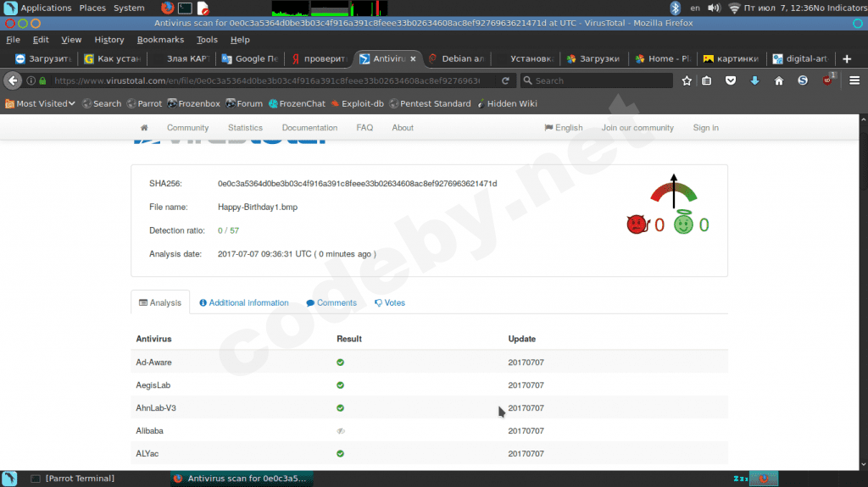
Task: Click Join our community link
Action: (637, 128)
